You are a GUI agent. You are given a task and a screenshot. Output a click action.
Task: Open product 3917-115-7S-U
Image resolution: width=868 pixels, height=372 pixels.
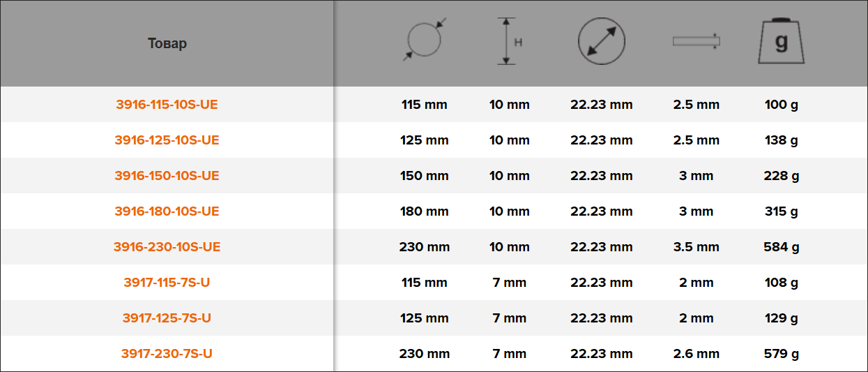point(167,283)
